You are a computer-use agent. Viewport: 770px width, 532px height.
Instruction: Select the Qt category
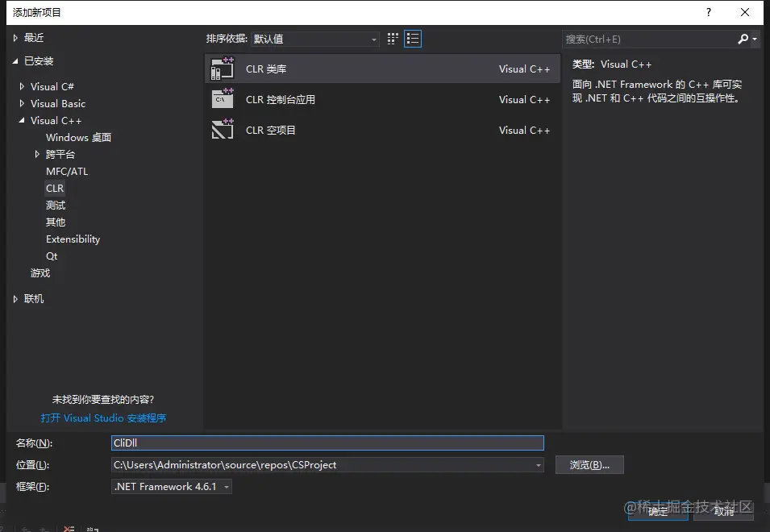(x=52, y=256)
